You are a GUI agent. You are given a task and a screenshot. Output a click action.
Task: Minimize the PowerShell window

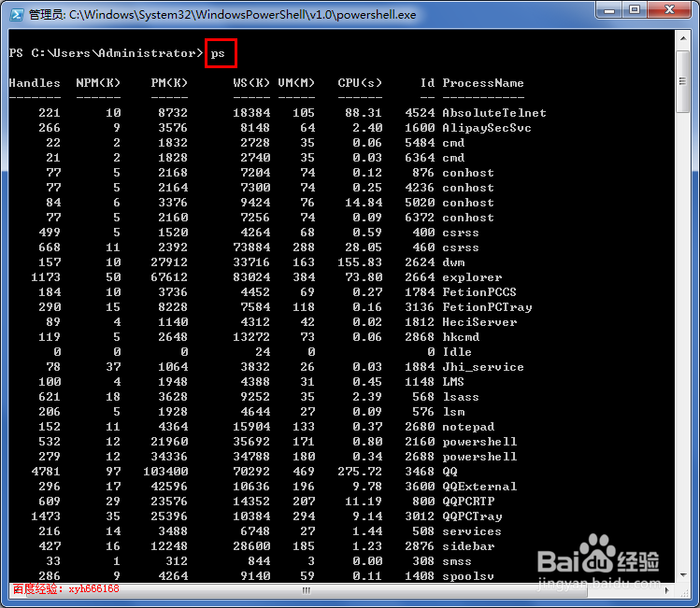coord(609,10)
